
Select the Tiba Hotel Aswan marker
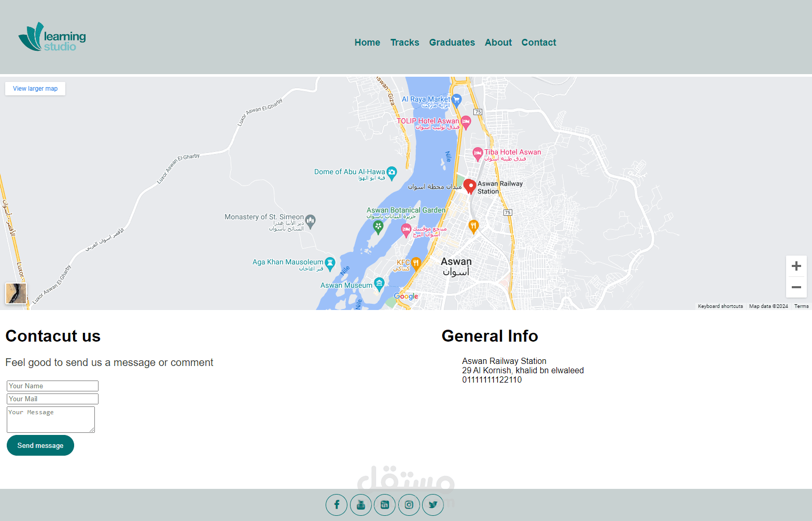[478, 154]
